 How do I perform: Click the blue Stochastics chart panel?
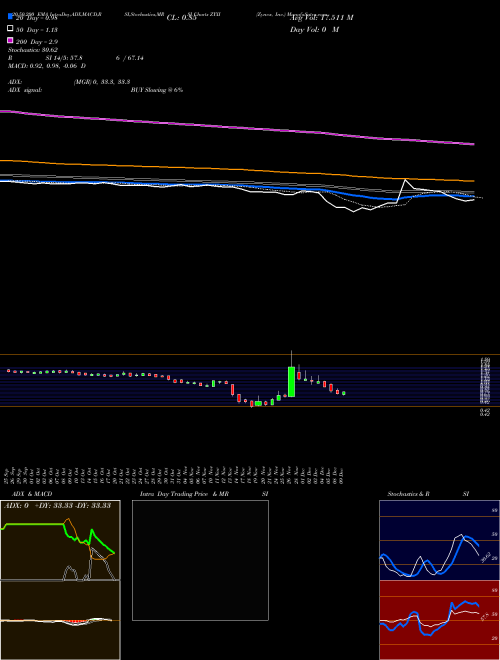click(439, 540)
